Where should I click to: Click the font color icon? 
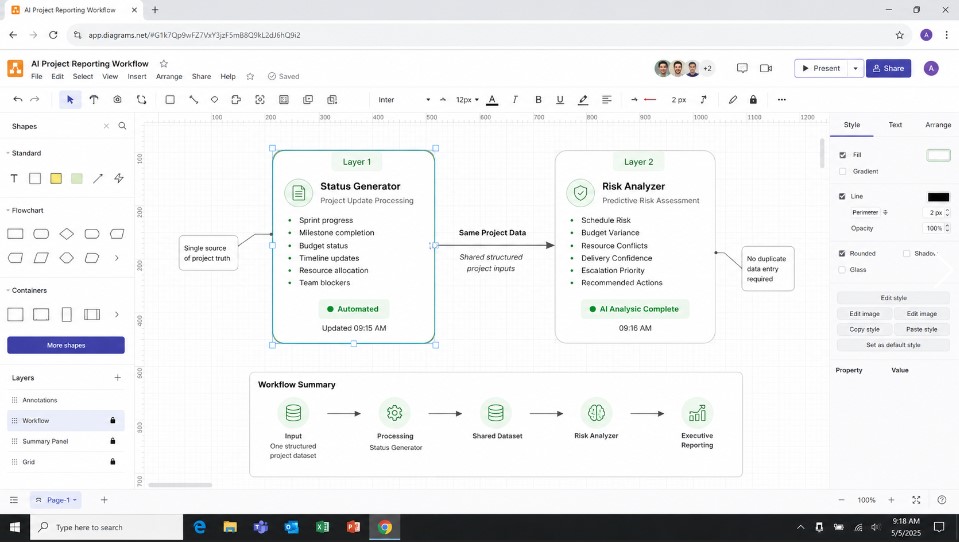tap(492, 100)
